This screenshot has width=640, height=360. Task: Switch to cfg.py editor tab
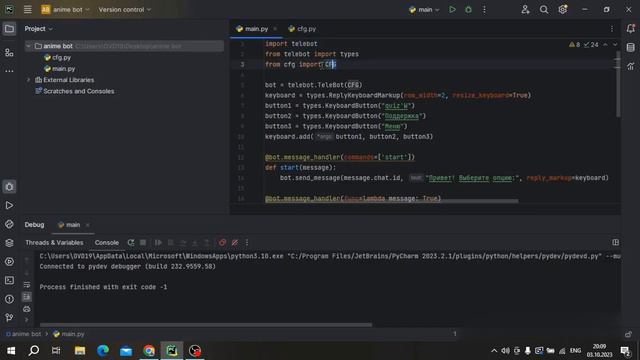[x=302, y=29]
